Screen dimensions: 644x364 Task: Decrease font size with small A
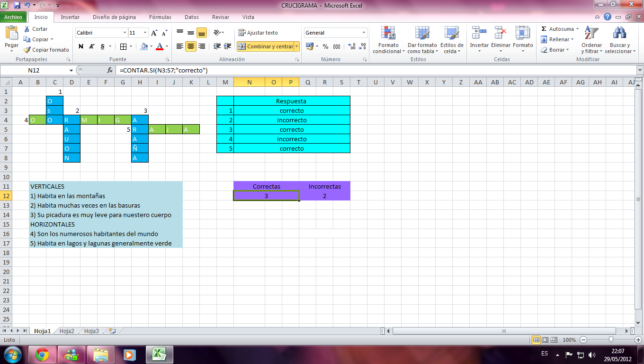tap(164, 33)
